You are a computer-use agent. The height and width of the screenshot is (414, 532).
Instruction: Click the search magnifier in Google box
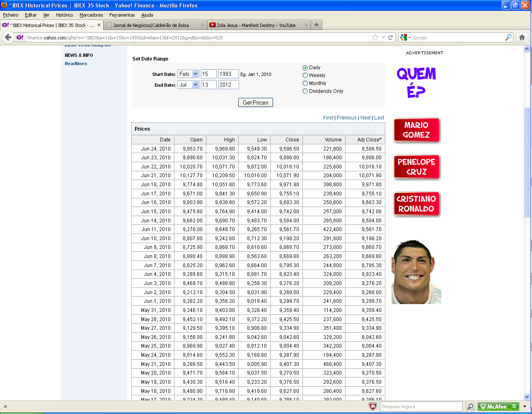coord(508,37)
